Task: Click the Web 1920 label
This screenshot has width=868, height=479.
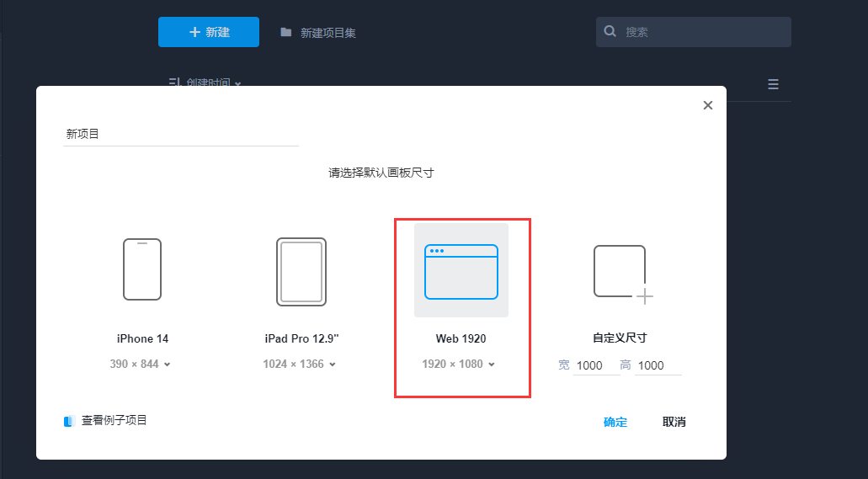Action: (x=461, y=338)
